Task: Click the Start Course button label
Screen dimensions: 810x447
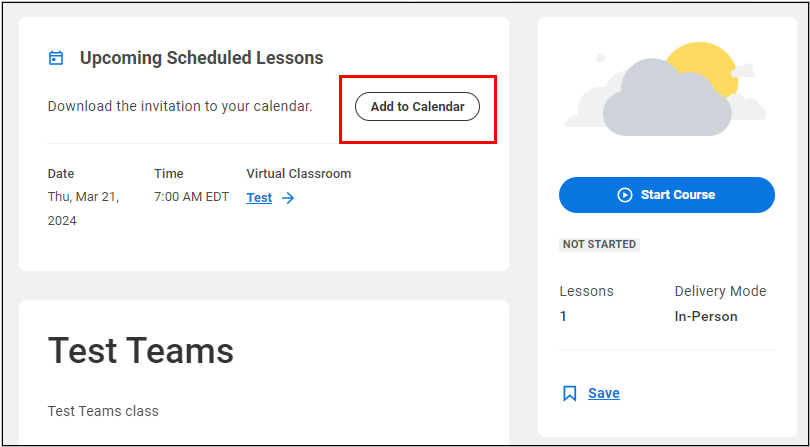Action: (x=677, y=195)
